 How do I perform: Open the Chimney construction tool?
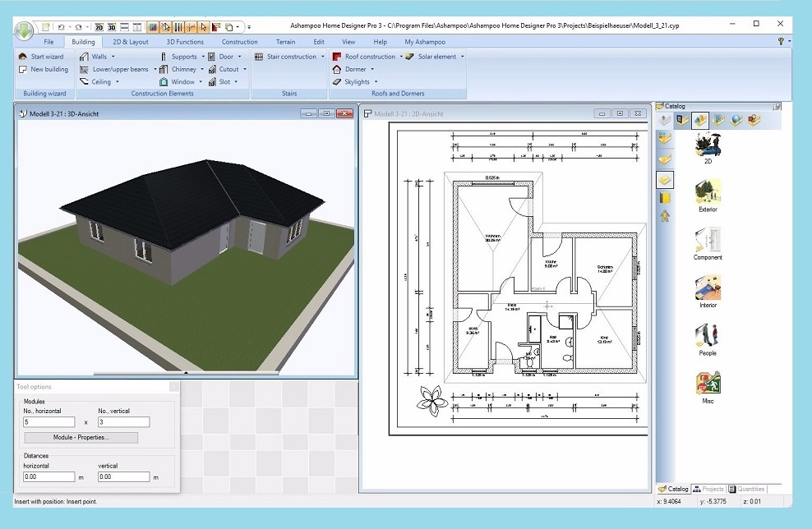(182, 69)
